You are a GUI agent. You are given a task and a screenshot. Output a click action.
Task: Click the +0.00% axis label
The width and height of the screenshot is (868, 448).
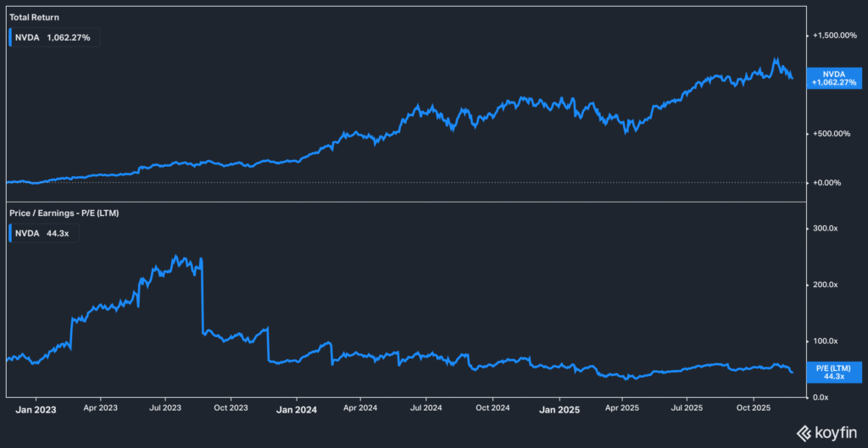point(826,183)
